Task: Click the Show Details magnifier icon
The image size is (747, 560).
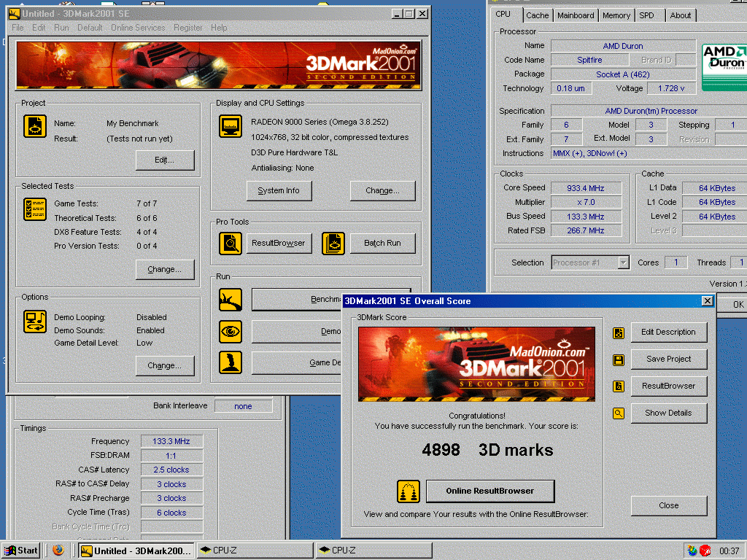Action: pos(619,413)
